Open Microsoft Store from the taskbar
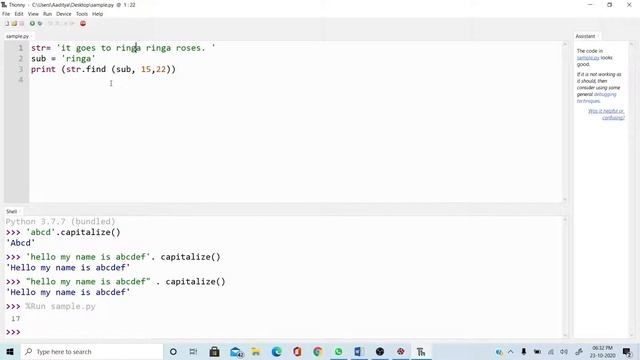The image size is (640, 360). pyautogui.click(x=214, y=351)
